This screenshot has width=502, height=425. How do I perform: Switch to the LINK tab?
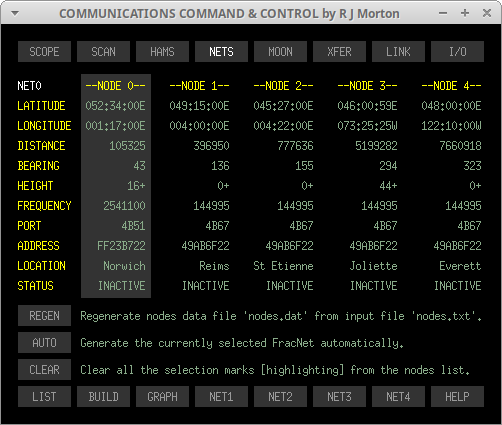pyautogui.click(x=398, y=52)
